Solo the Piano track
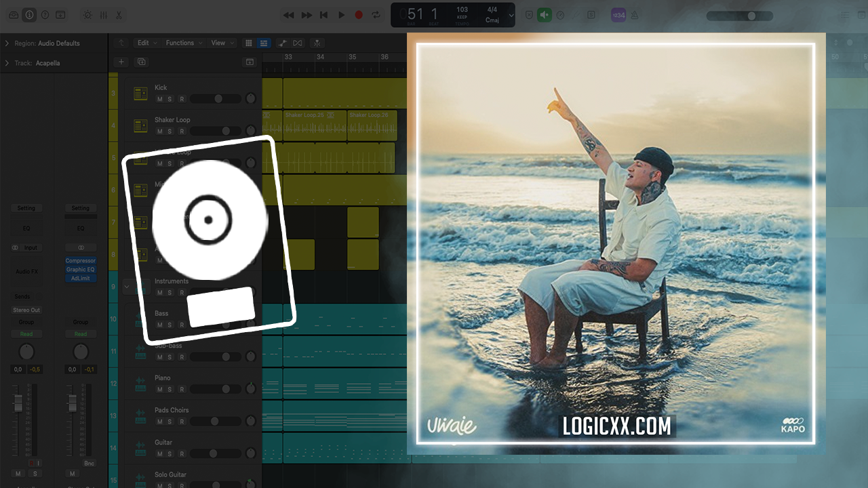The height and width of the screenshot is (488, 868). pyautogui.click(x=170, y=390)
